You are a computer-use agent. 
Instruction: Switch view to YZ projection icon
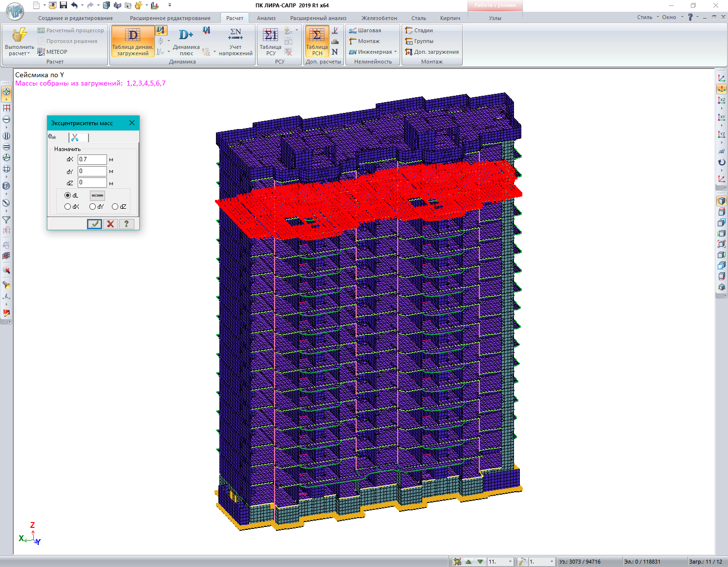click(722, 134)
